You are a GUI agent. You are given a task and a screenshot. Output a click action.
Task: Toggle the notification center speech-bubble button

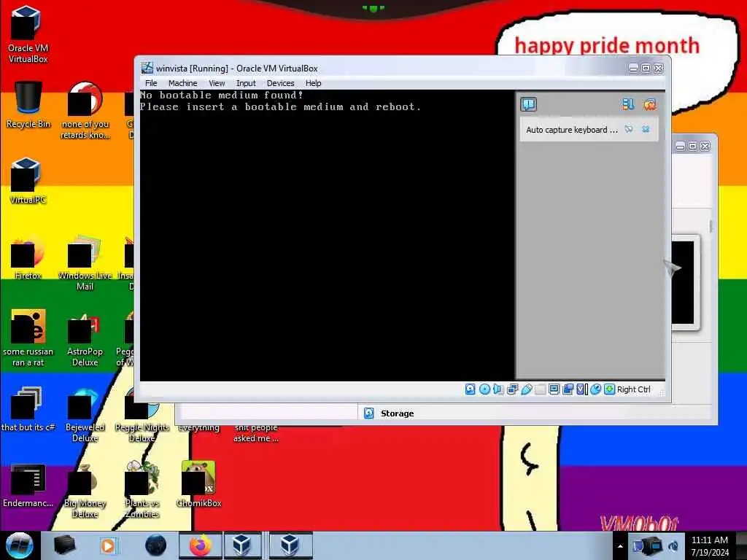(x=528, y=104)
